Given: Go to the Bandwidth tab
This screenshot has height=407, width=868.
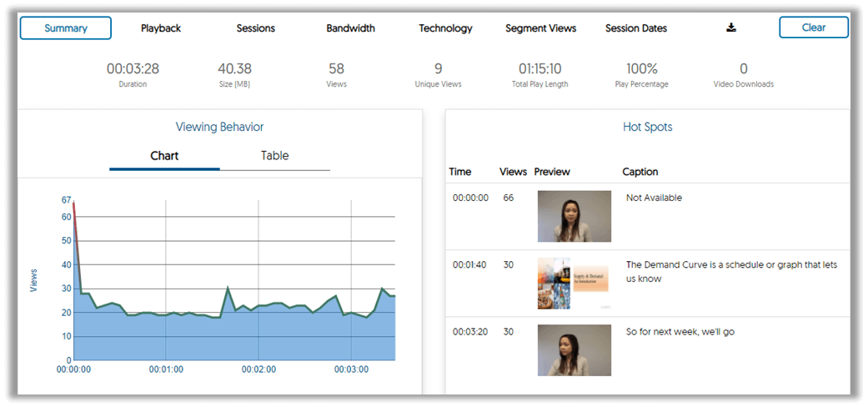Looking at the screenshot, I should click(x=350, y=28).
